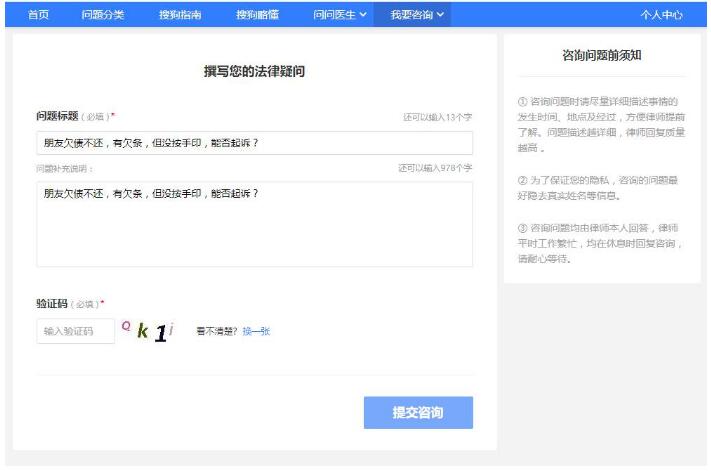711x473 pixels.
Task: Click the 咨询问题前须知 sidebar heading
Action: pos(601,56)
